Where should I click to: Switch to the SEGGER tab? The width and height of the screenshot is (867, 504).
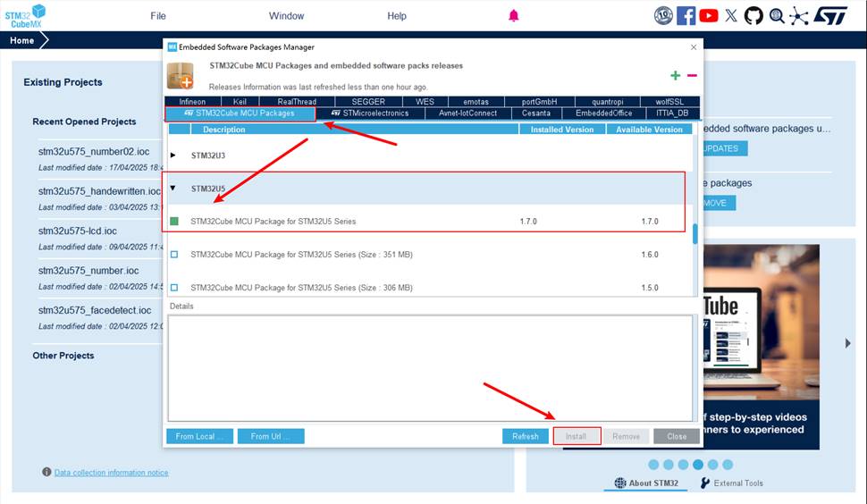(x=368, y=102)
